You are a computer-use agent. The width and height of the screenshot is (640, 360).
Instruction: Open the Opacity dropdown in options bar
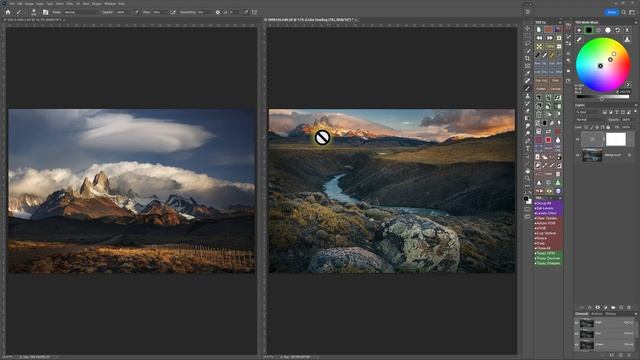[x=123, y=12]
